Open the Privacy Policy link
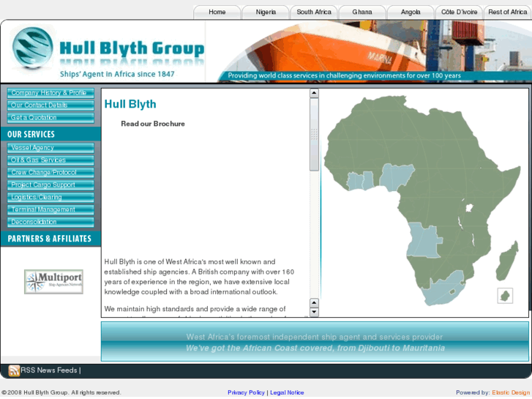Viewport: 532px width, 399px height. (246, 392)
